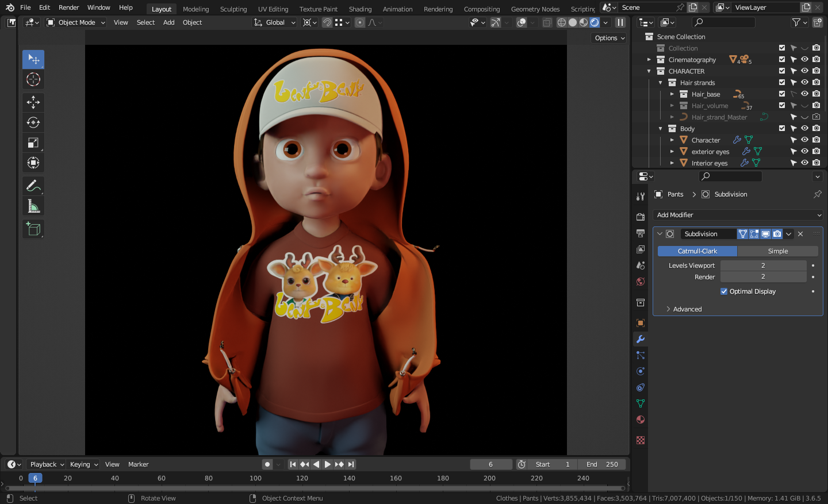
Task: Toggle visibility of exterior eyes object
Action: click(804, 151)
